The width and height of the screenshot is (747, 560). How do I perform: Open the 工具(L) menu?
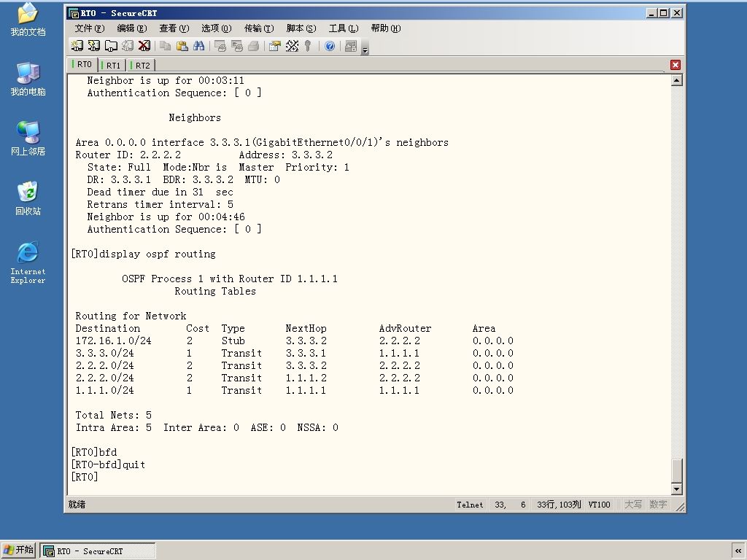pos(344,28)
